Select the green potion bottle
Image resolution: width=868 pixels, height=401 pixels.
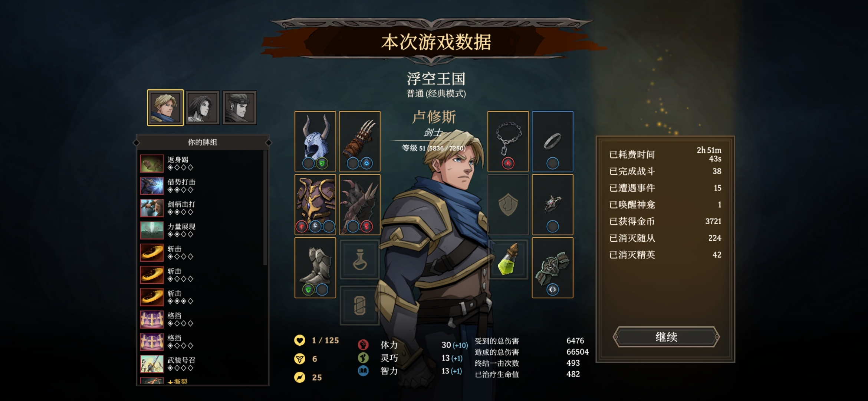(x=508, y=260)
